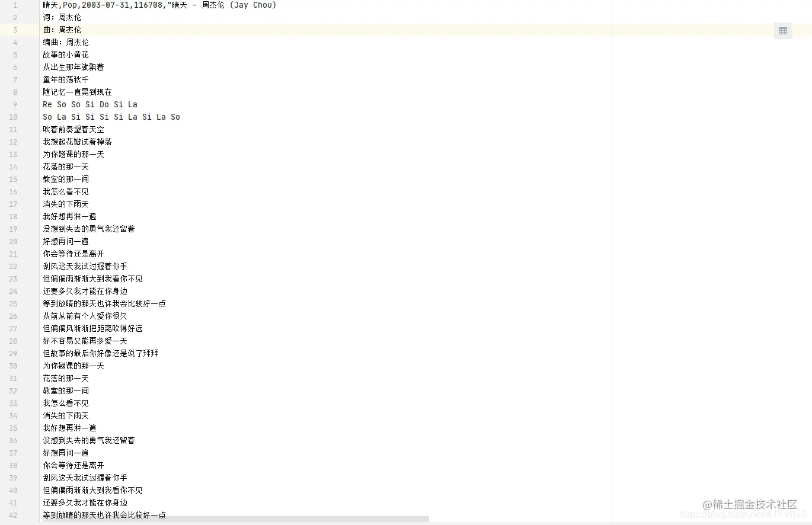The height and width of the screenshot is (525, 812).
Task: Click line 3 text '曲：周杰伦'
Action: pyautogui.click(x=62, y=30)
